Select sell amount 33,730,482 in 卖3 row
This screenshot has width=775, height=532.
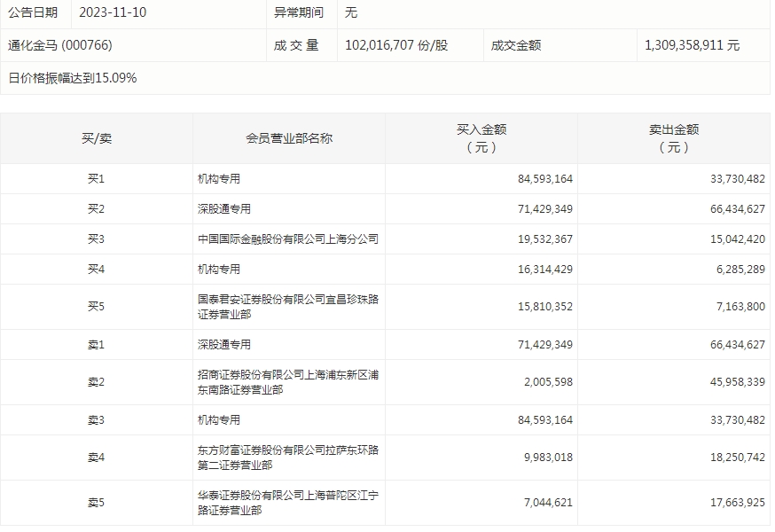(x=738, y=420)
